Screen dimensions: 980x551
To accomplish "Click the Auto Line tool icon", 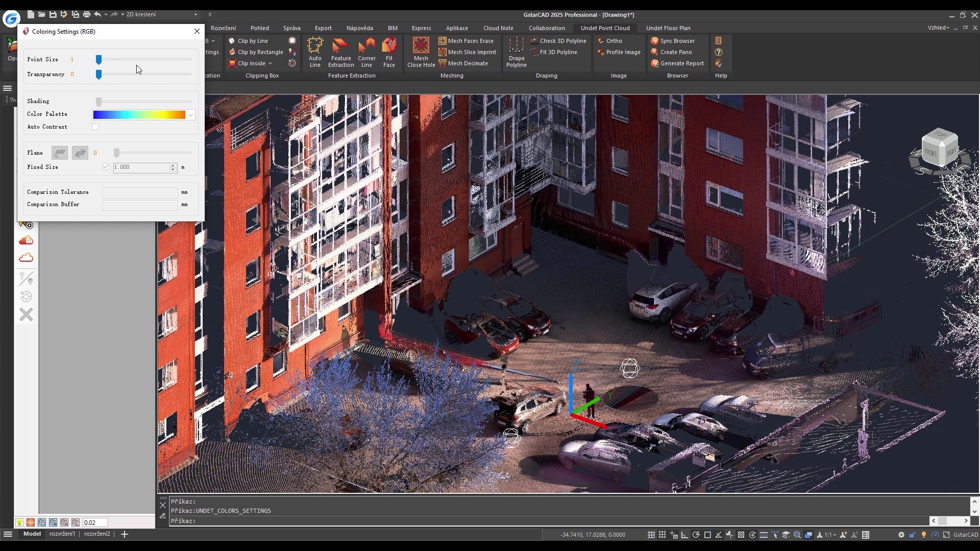I will pos(315,52).
